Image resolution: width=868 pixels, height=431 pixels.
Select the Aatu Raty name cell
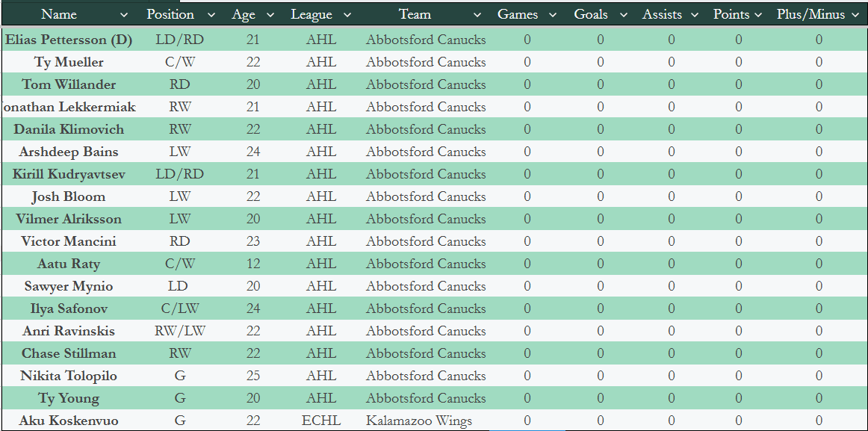pos(69,264)
